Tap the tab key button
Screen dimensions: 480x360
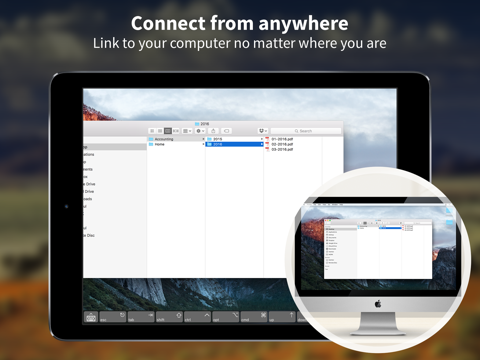coord(141,317)
